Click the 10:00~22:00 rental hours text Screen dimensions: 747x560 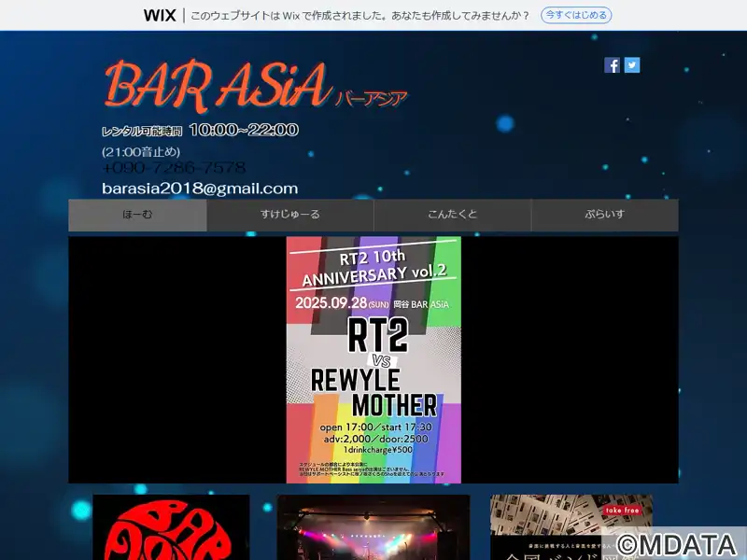point(244,130)
